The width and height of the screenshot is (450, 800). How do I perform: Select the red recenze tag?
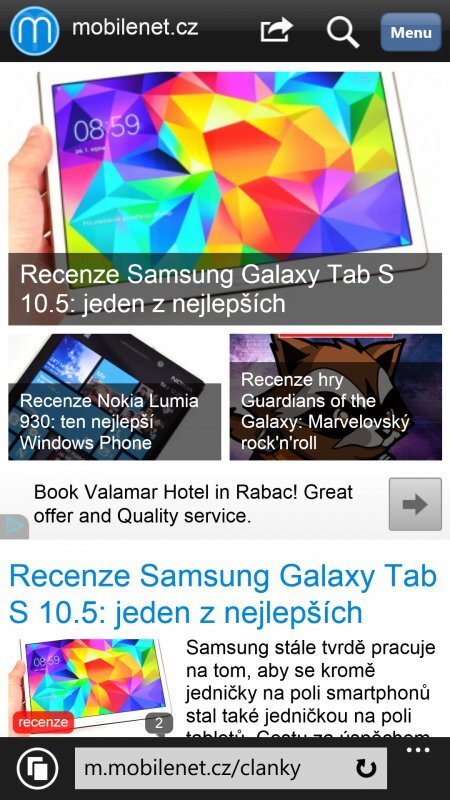[x=43, y=722]
